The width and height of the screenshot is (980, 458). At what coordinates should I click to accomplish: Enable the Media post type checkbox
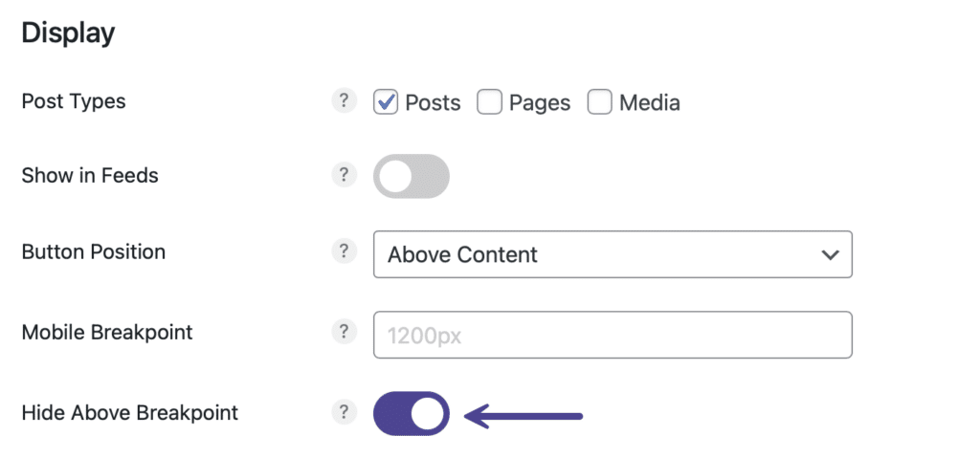[599, 102]
